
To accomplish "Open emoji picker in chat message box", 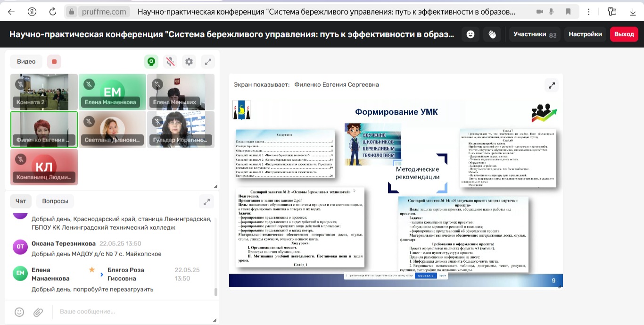I will tap(19, 312).
